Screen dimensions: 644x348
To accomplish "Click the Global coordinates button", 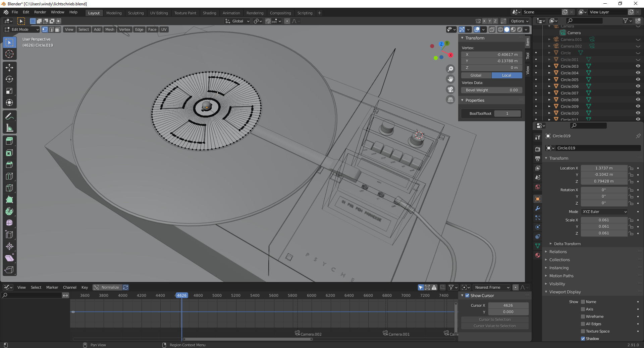I will (x=476, y=75).
